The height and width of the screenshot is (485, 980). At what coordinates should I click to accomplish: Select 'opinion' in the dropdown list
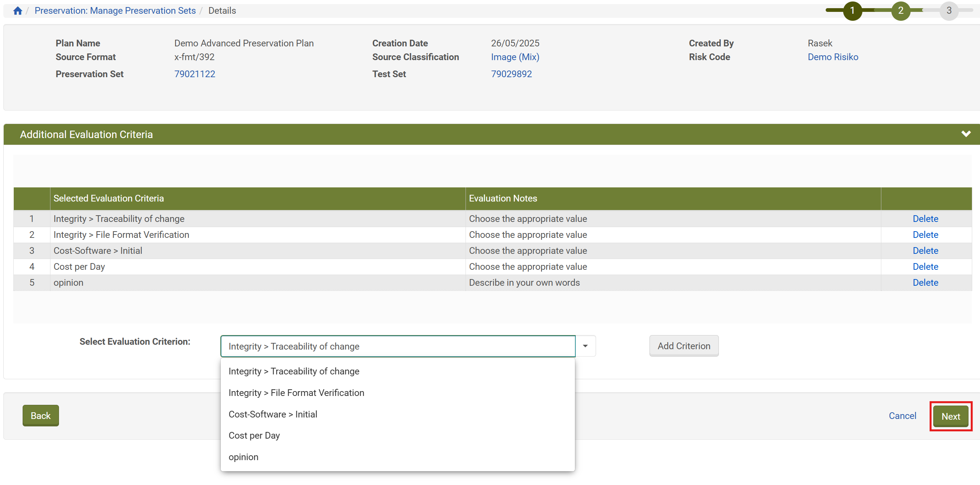pos(243,457)
